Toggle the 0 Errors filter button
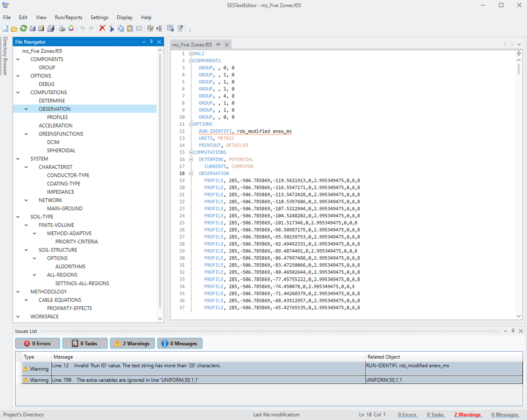 pyautogui.click(x=38, y=343)
